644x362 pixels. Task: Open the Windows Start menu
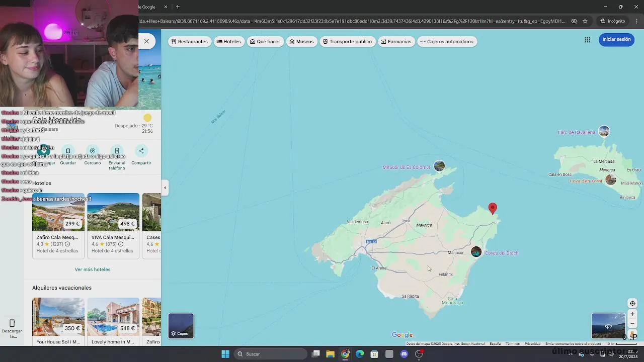(225, 354)
